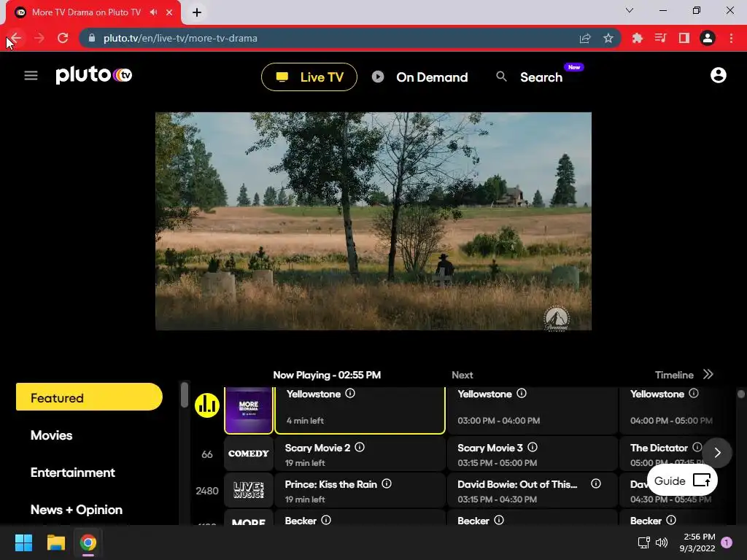Show info for Becker third column
This screenshot has width=747, height=560.
pos(671,520)
